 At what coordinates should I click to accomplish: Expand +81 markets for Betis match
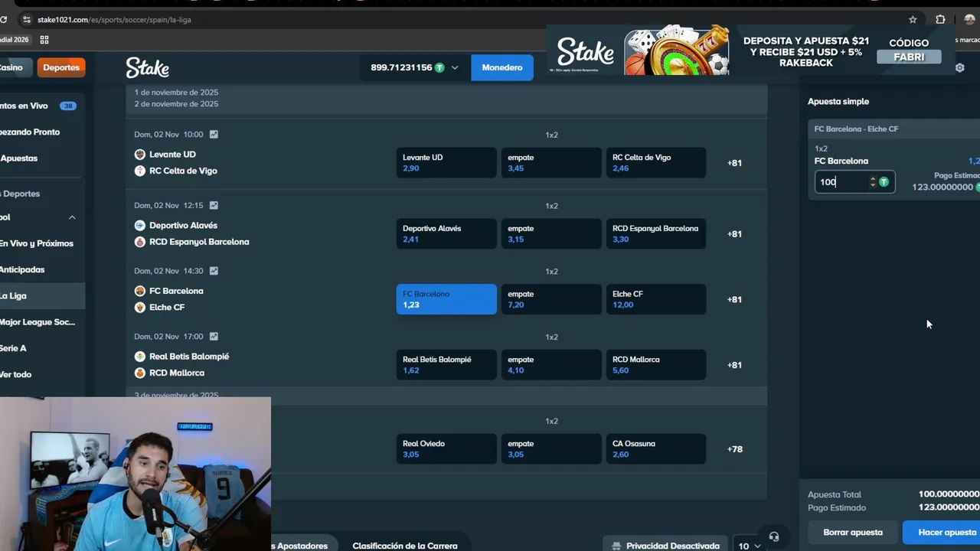(734, 365)
